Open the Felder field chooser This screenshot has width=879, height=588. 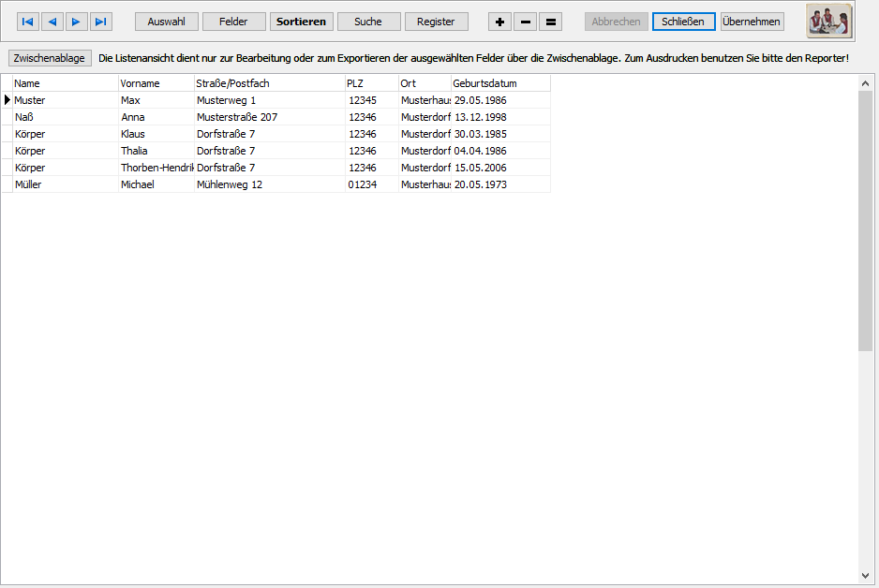tap(233, 22)
